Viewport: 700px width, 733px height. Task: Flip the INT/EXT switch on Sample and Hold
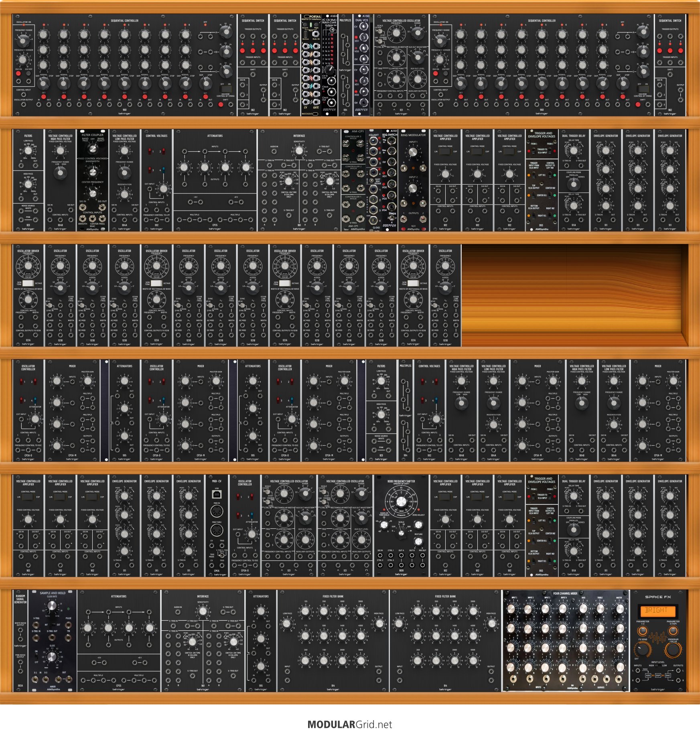pos(52,625)
